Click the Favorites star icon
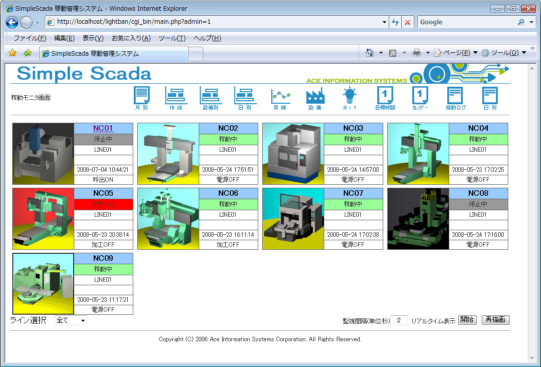This screenshot has width=541, height=367. point(12,53)
